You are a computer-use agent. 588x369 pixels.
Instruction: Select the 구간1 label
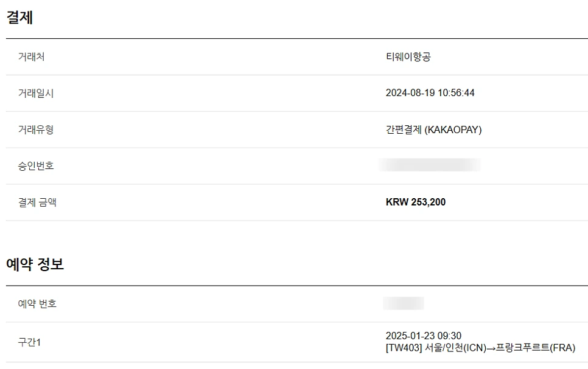click(x=29, y=342)
